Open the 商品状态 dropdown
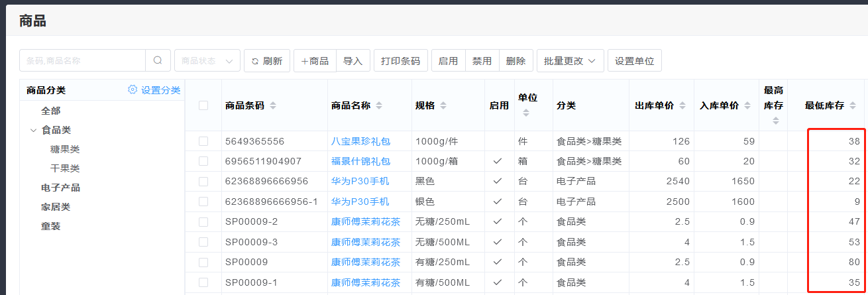The height and width of the screenshot is (295, 868). pos(207,60)
